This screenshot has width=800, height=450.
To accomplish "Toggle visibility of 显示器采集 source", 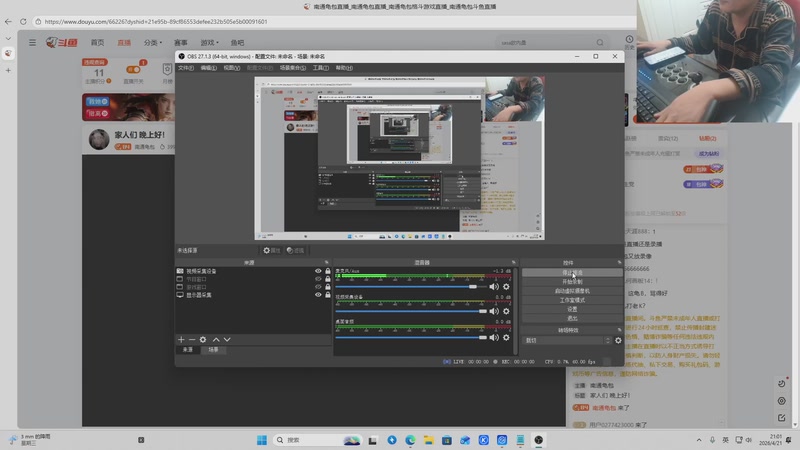I will [x=318, y=294].
